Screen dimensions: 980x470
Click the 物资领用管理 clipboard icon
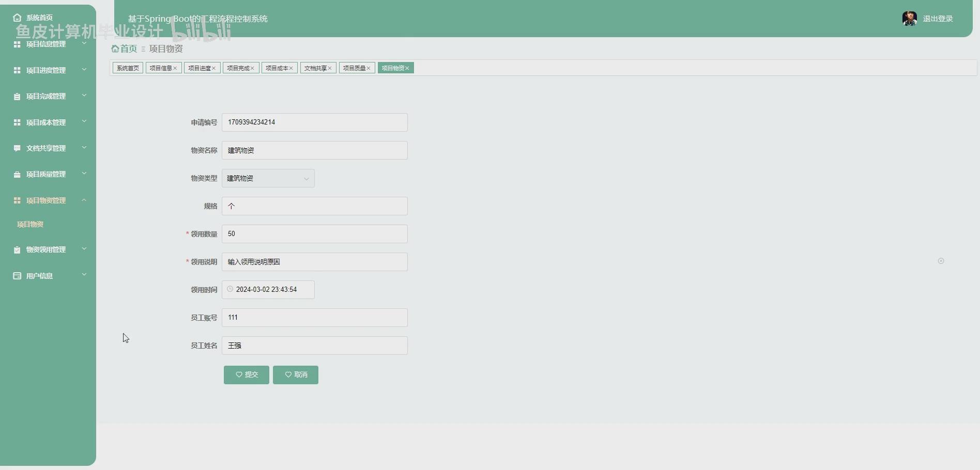17,250
